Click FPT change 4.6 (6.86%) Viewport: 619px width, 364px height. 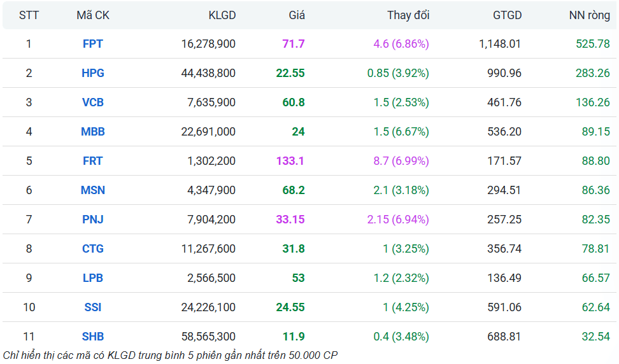(401, 44)
